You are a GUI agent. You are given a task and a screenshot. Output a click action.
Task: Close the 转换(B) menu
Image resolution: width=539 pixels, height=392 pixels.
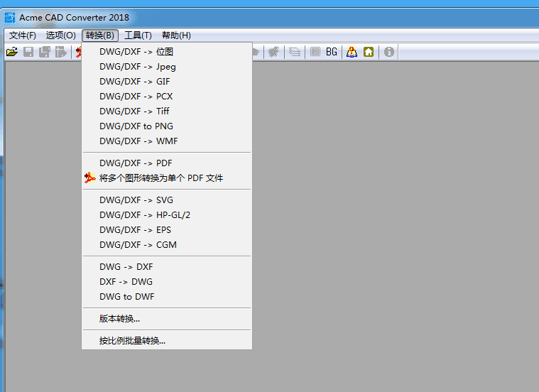[x=100, y=36]
